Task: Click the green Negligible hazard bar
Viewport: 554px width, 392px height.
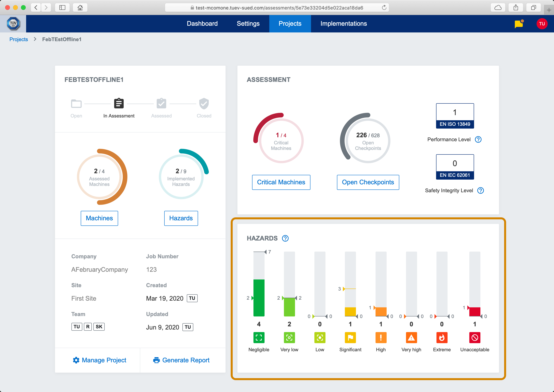Action: click(259, 298)
